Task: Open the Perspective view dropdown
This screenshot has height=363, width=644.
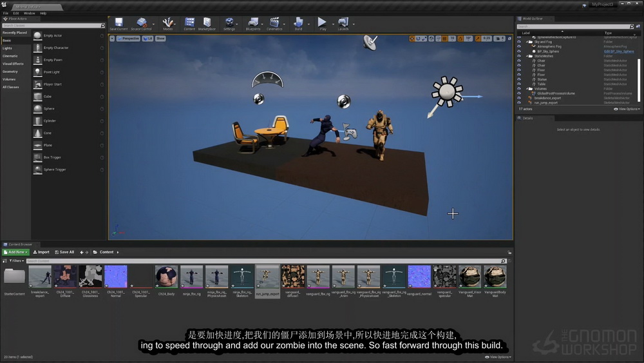Action: (129, 38)
